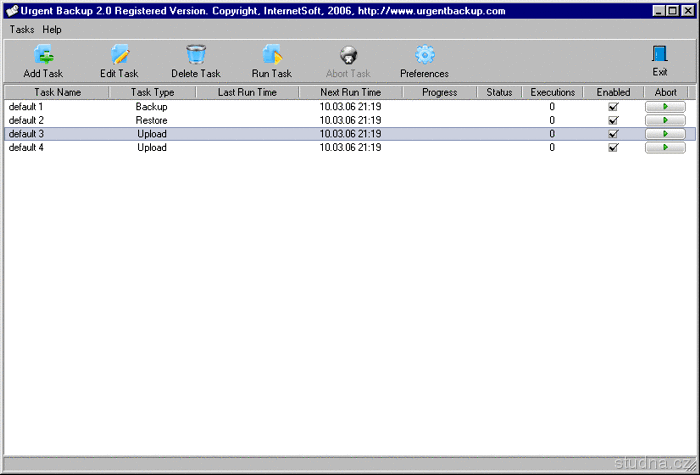Maximize the Urgent Backup window
Screen dimensions: 700x475
tap(672, 10)
